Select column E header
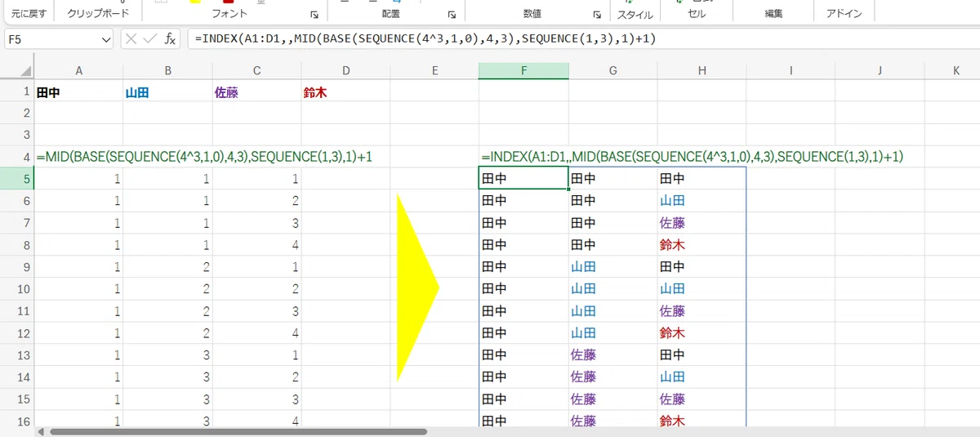 434,71
